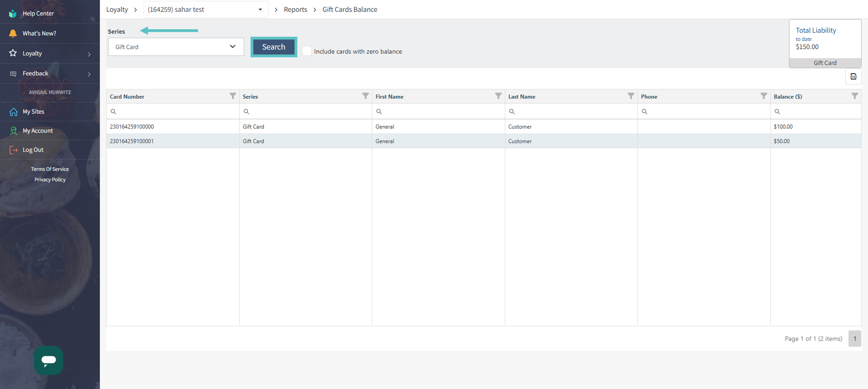Open the sahar test site selector
The width and height of the screenshot is (868, 389).
point(206,9)
